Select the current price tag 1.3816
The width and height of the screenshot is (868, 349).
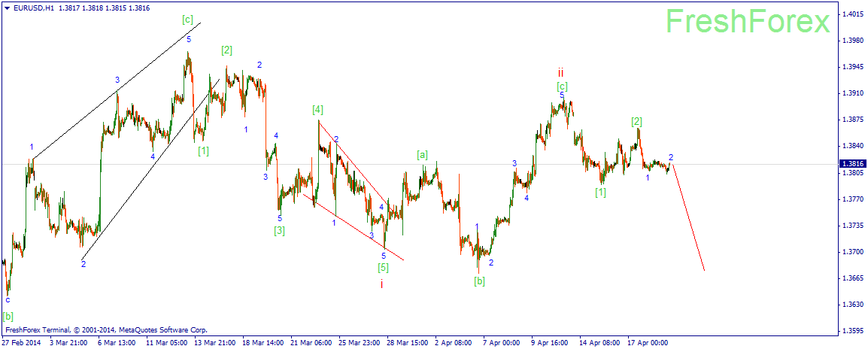tap(852, 164)
